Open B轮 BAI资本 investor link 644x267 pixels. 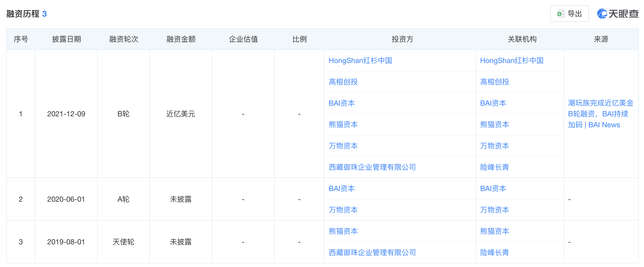[x=342, y=103]
